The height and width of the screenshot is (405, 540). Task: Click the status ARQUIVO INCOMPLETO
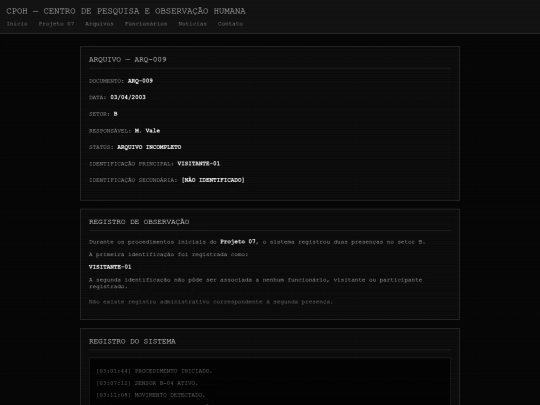point(149,147)
